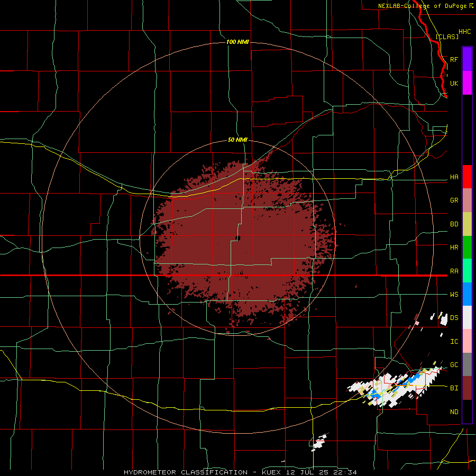Click the BD yellow legend swatch
The image size is (476, 476).
(467, 224)
